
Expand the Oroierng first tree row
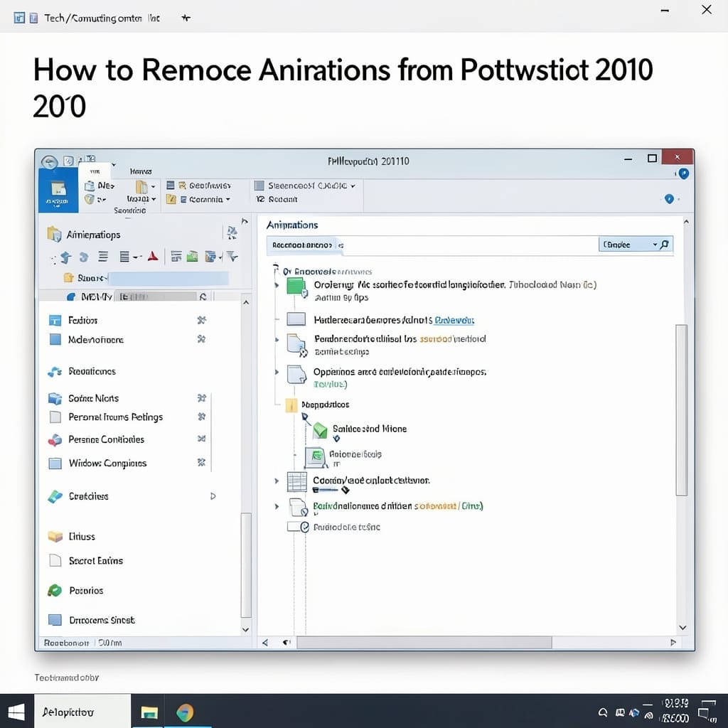(x=277, y=284)
